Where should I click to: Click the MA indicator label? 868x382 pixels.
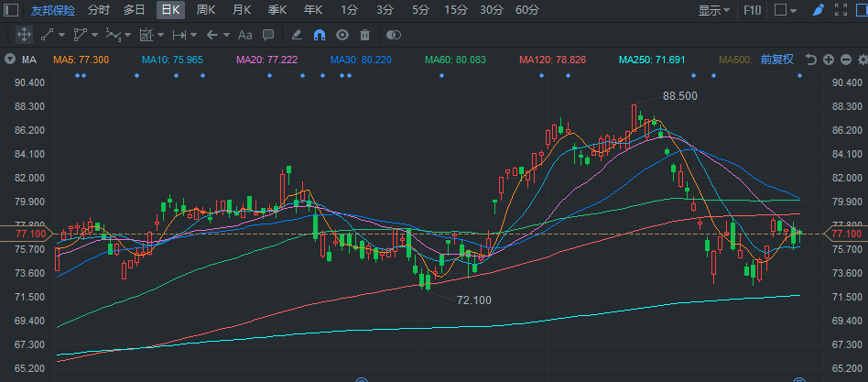[x=29, y=60]
